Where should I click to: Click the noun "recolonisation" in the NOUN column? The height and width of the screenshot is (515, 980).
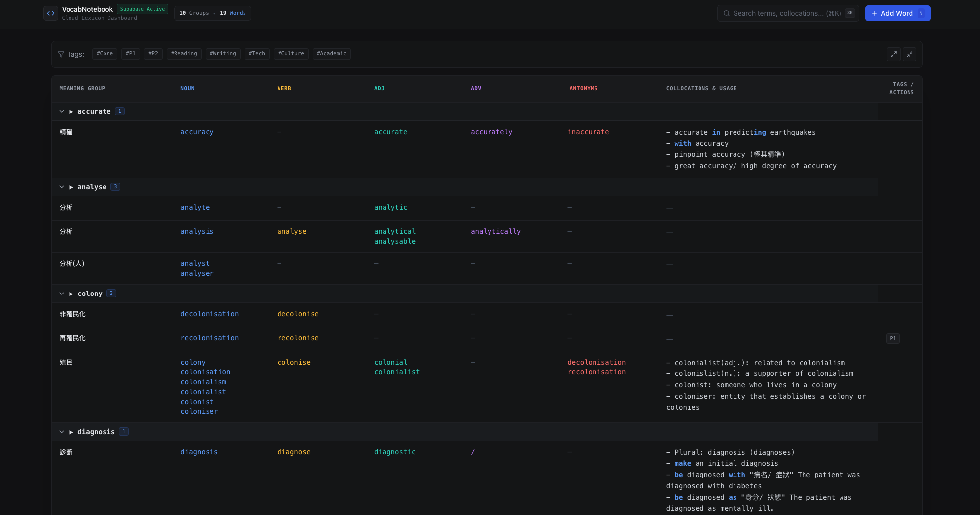coord(210,338)
